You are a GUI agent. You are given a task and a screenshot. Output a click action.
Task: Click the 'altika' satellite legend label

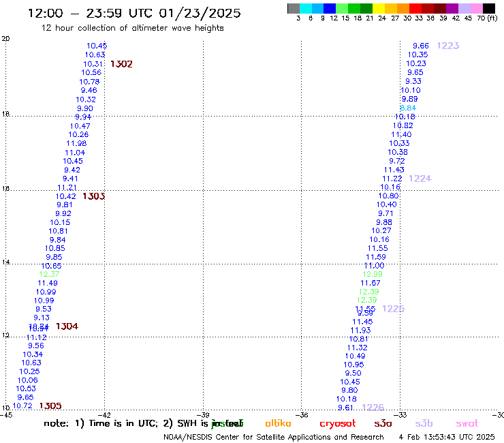pos(278,423)
